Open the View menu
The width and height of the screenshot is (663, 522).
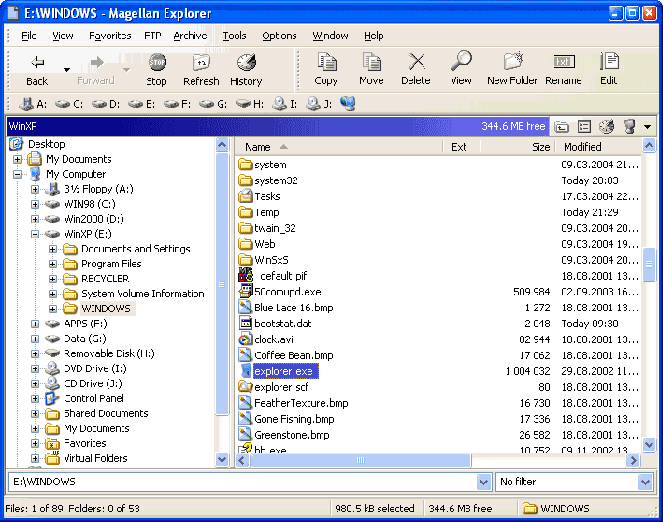point(63,36)
